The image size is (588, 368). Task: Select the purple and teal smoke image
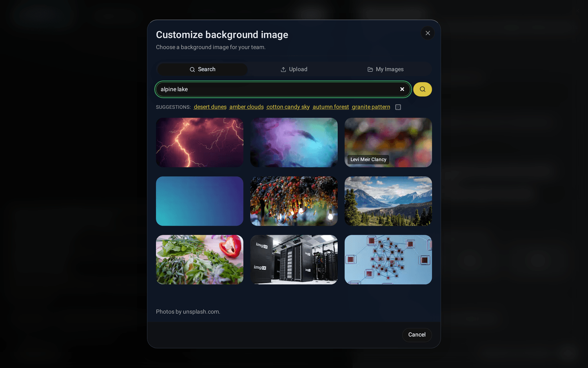click(294, 143)
